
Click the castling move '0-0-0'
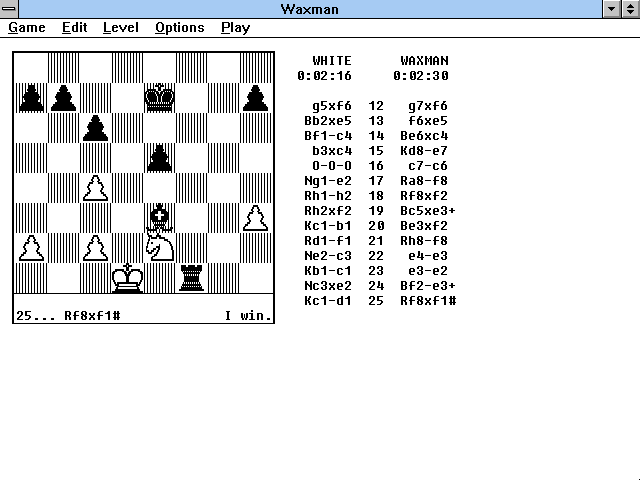(x=332, y=166)
